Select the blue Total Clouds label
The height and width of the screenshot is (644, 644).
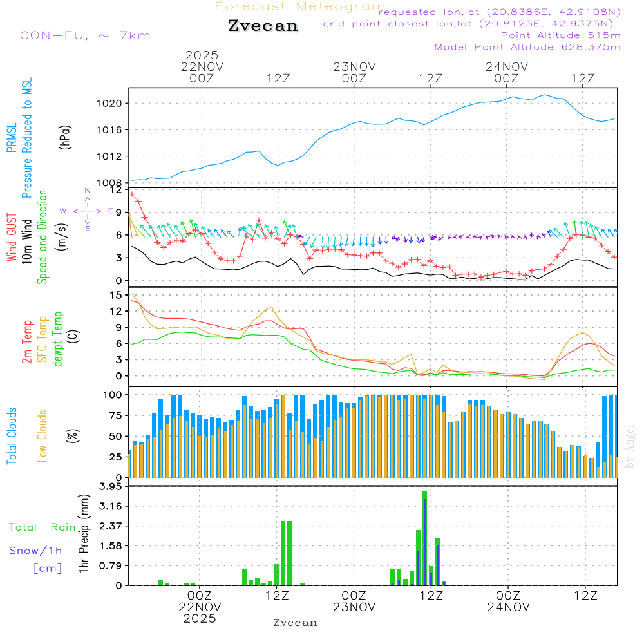click(11, 436)
